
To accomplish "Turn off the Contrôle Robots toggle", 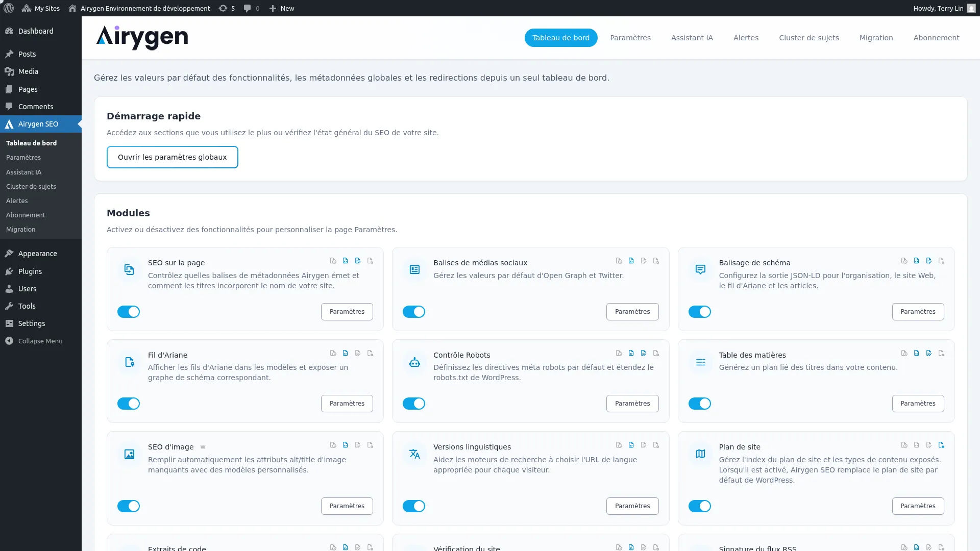I will (x=414, y=404).
